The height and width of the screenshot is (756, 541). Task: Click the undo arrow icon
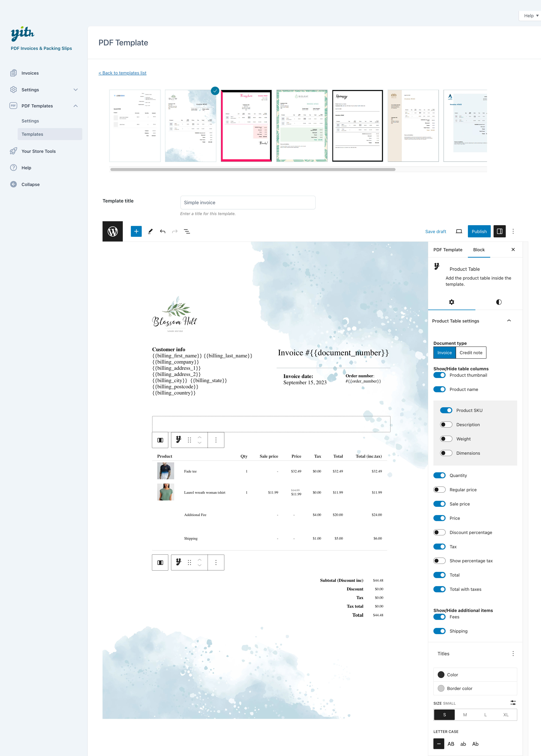click(163, 231)
